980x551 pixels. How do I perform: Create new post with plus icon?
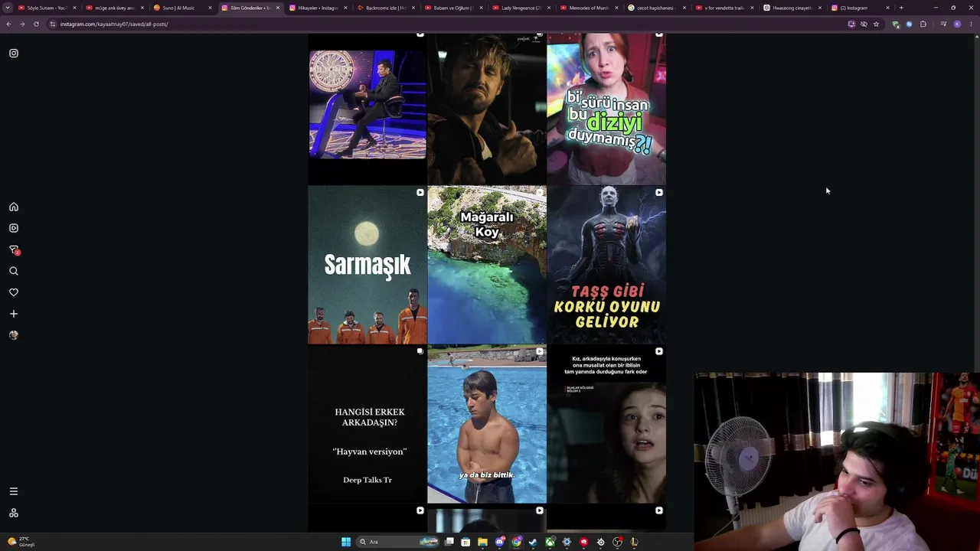14,314
